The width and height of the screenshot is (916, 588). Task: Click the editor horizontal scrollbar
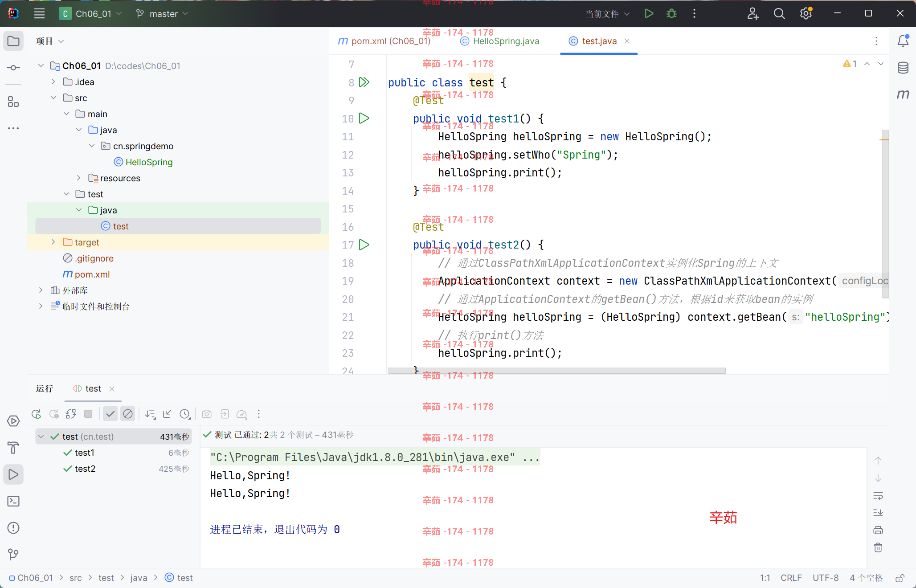click(557, 371)
